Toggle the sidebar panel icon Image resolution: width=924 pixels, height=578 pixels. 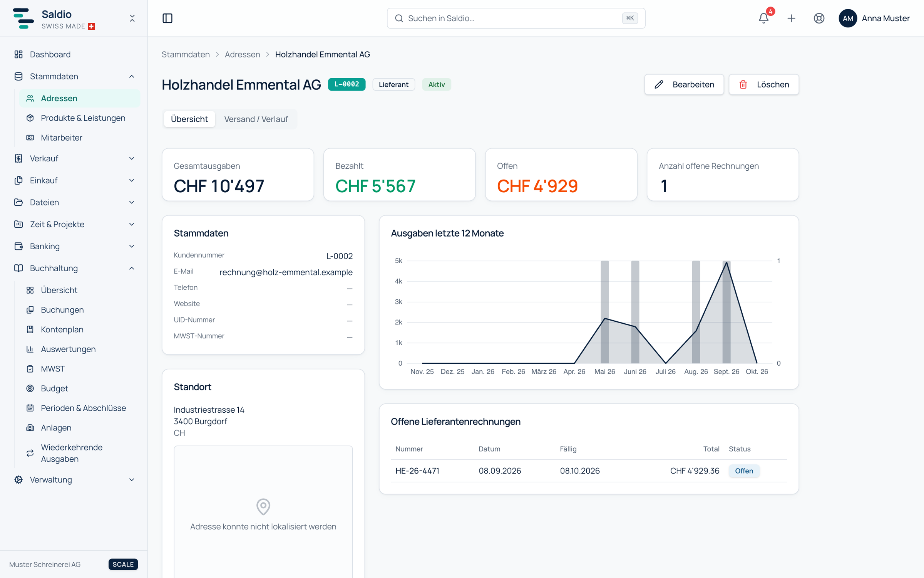pyautogui.click(x=167, y=18)
